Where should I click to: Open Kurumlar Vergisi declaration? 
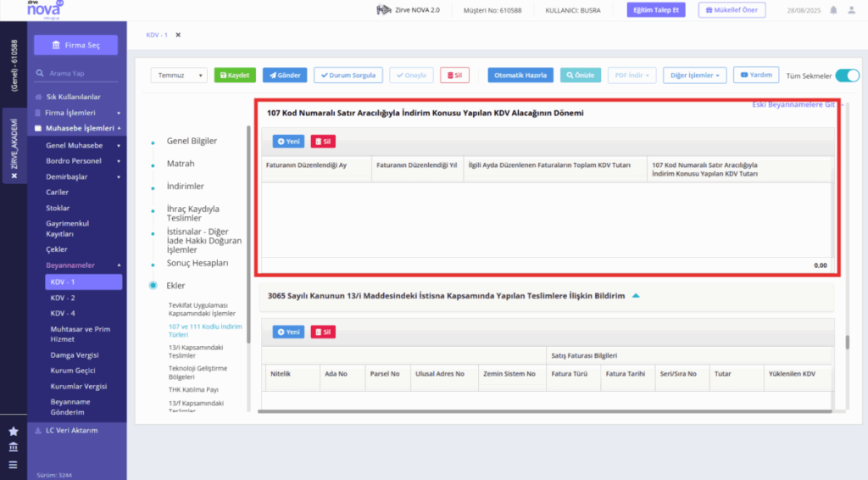[x=79, y=387]
